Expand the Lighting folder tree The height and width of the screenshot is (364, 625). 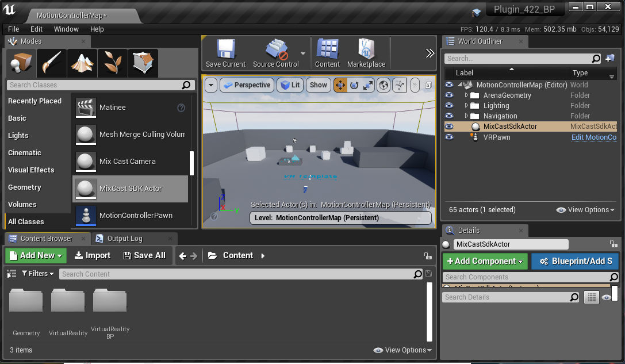pos(466,106)
